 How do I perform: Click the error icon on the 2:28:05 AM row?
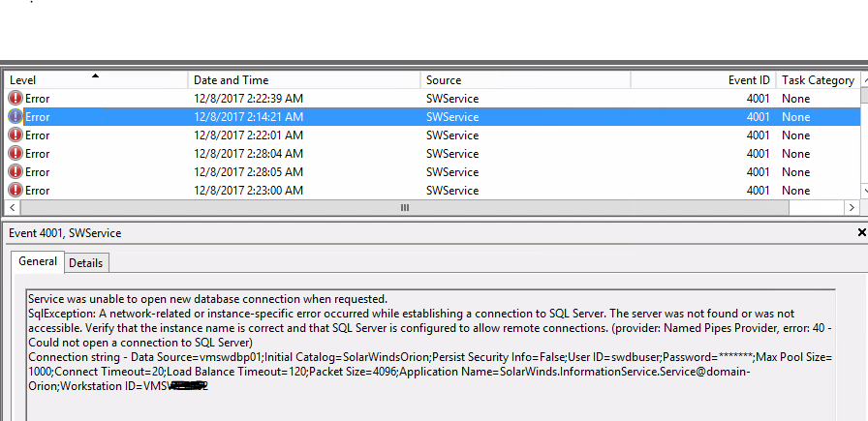coord(15,172)
